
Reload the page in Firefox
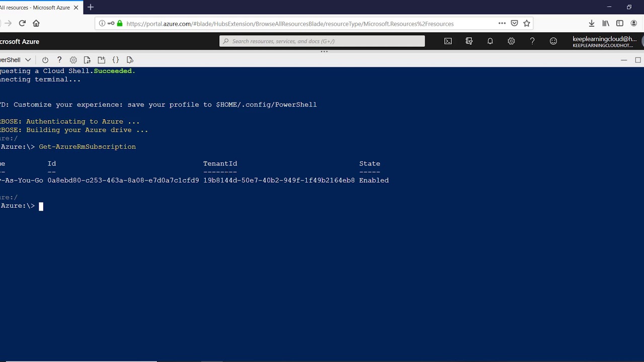(x=22, y=23)
